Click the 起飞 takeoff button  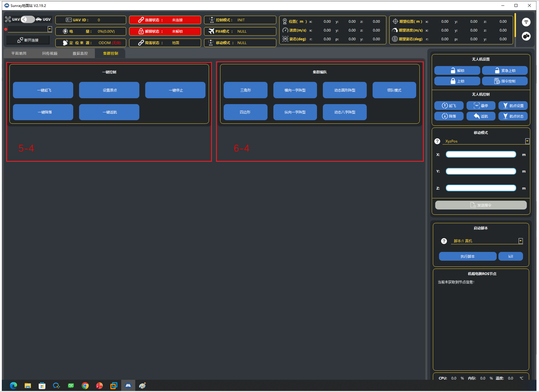click(x=449, y=106)
